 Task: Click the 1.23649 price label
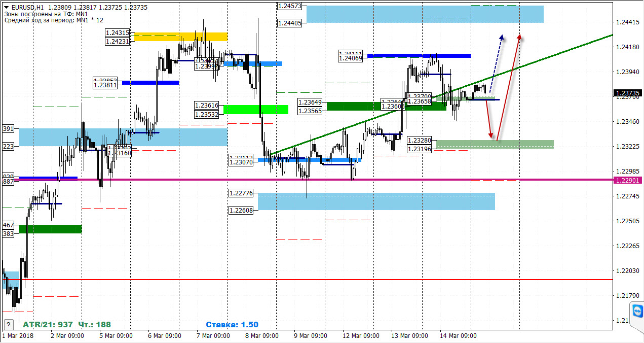pos(311,102)
